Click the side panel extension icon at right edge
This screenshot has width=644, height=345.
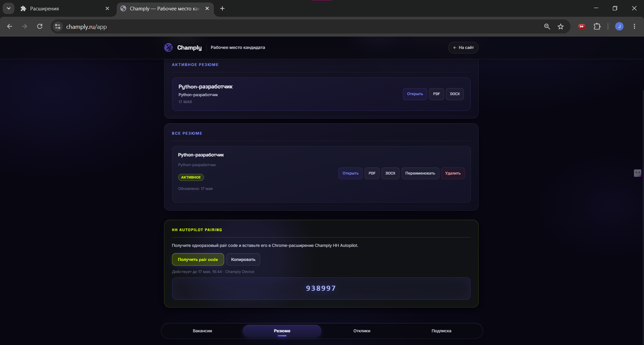637,173
